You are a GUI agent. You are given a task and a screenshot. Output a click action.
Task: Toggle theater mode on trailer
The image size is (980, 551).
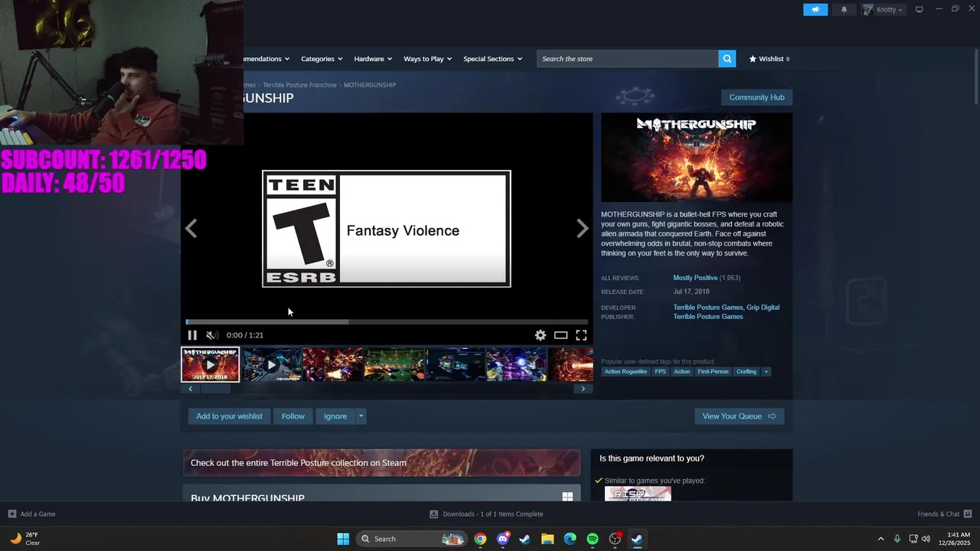tap(561, 335)
